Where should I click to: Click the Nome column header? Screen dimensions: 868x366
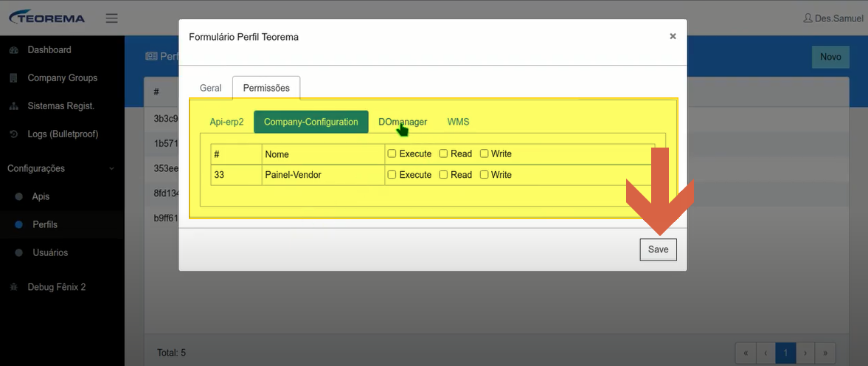point(323,154)
